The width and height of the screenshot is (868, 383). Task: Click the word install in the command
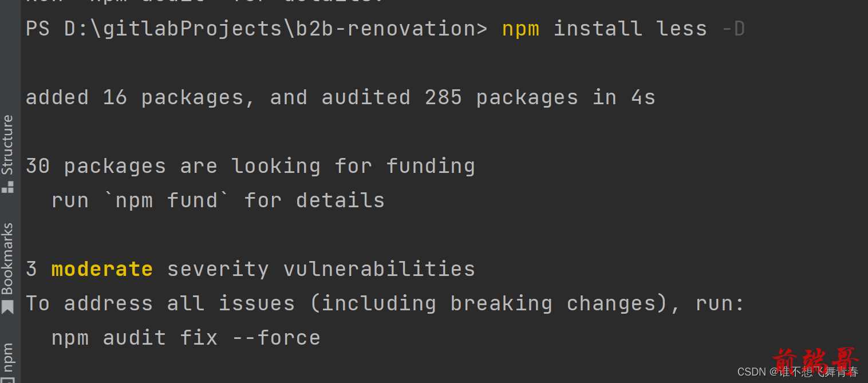[x=598, y=29]
